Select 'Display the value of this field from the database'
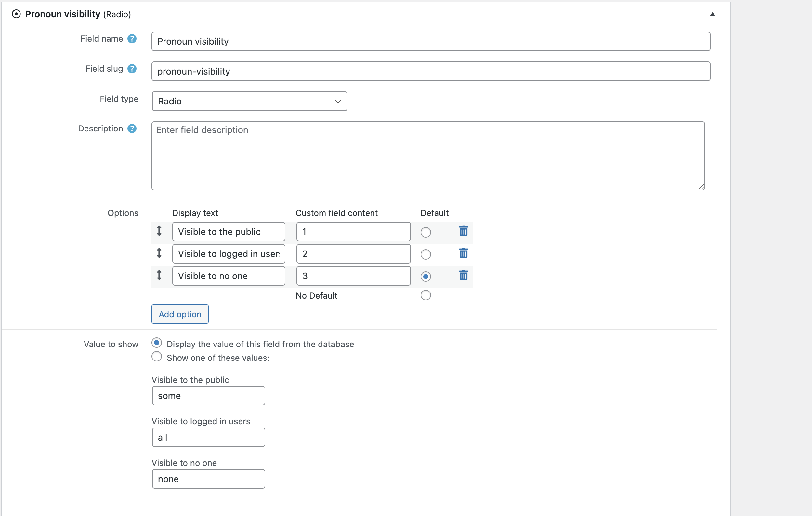Image resolution: width=812 pixels, height=516 pixels. click(156, 343)
